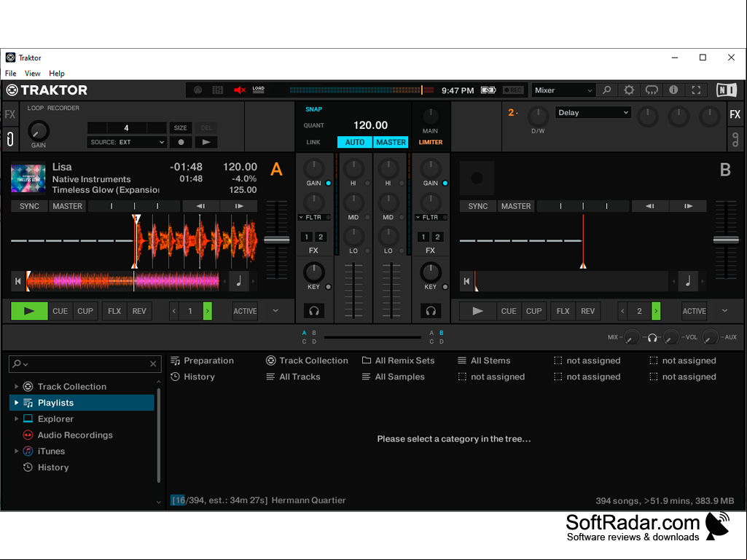The width and height of the screenshot is (747, 560).
Task: Open All Stems favorite
Action: [x=484, y=360]
